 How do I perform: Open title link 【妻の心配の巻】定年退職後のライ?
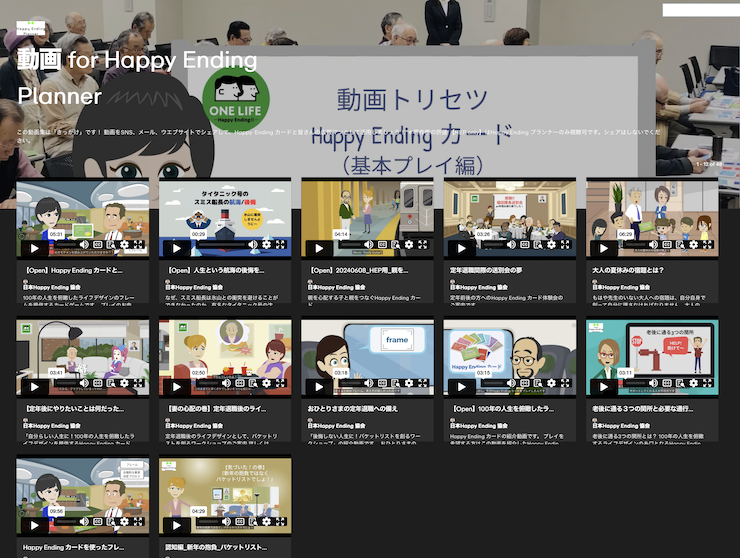click(x=215, y=409)
